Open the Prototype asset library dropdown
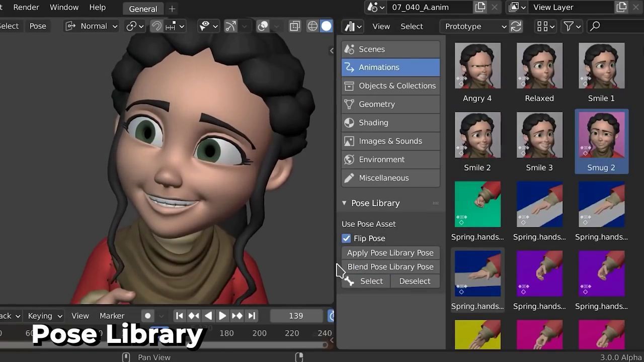The image size is (644, 362). click(475, 26)
